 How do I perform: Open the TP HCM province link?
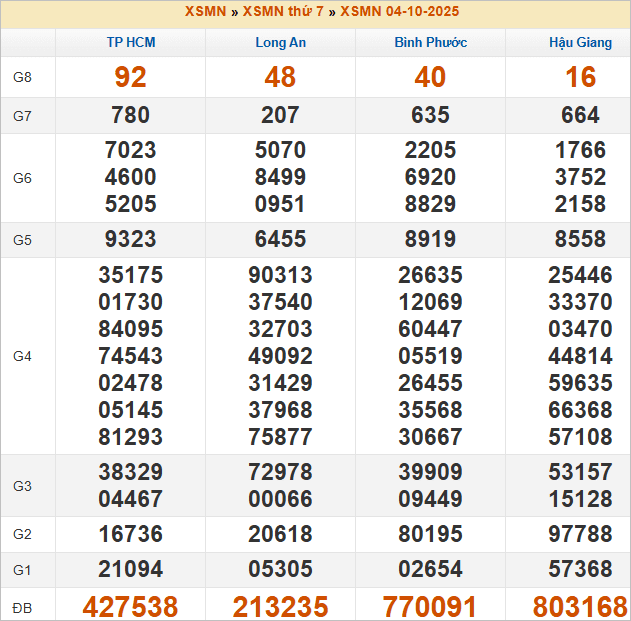[131, 43]
